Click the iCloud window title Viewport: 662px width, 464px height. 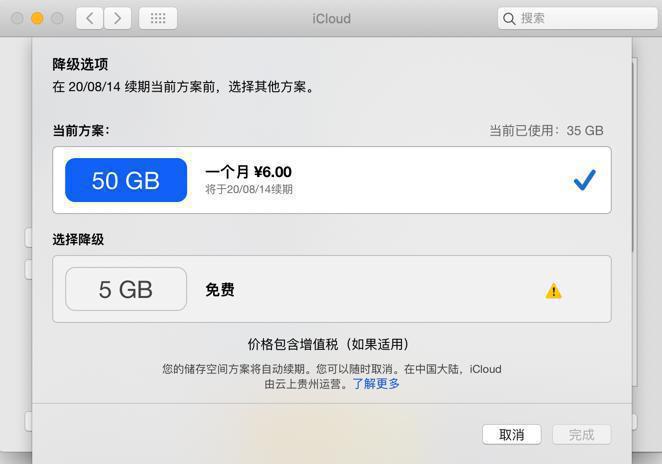[x=331, y=19]
